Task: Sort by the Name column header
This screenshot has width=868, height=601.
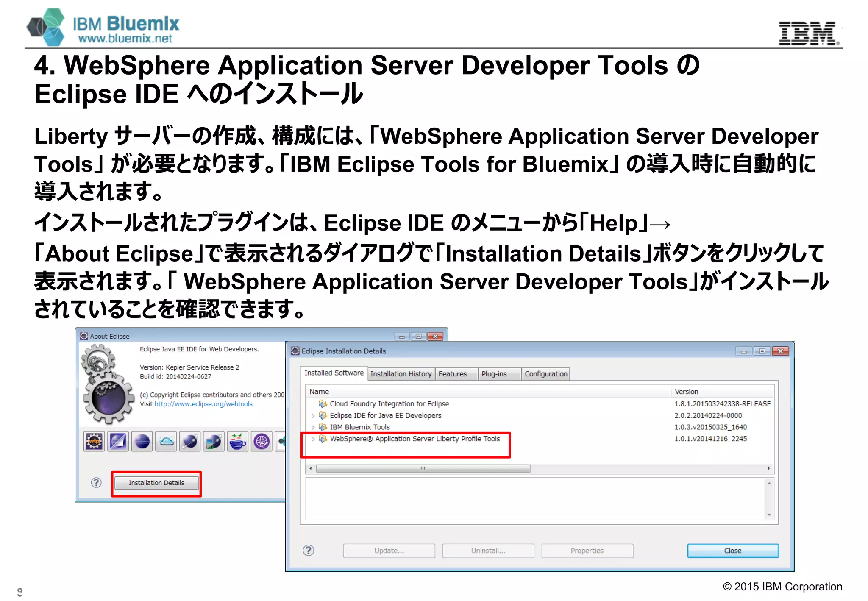Action: pos(489,392)
